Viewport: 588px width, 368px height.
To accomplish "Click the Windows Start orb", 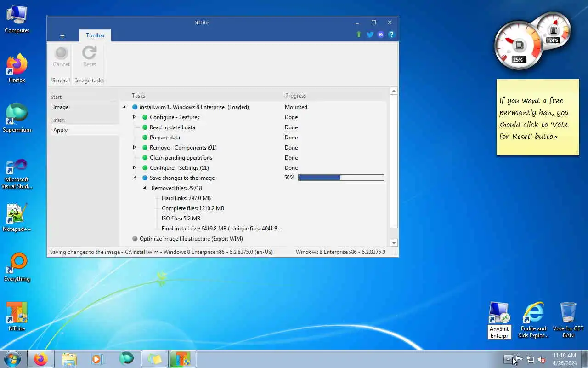I will tap(12, 359).
